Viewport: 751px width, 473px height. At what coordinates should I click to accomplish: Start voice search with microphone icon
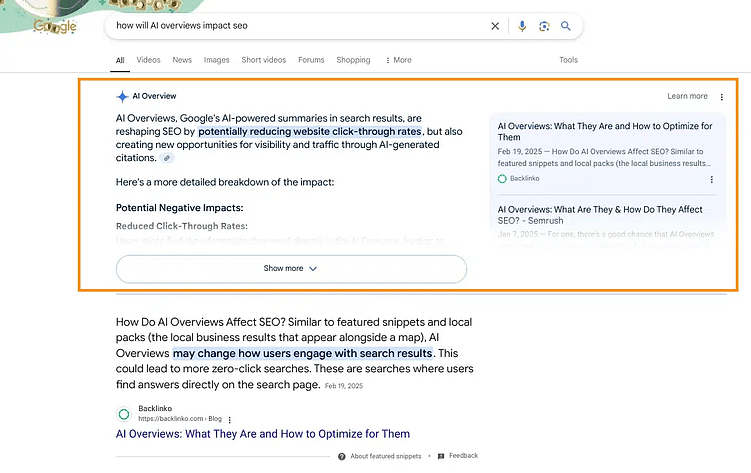(521, 26)
